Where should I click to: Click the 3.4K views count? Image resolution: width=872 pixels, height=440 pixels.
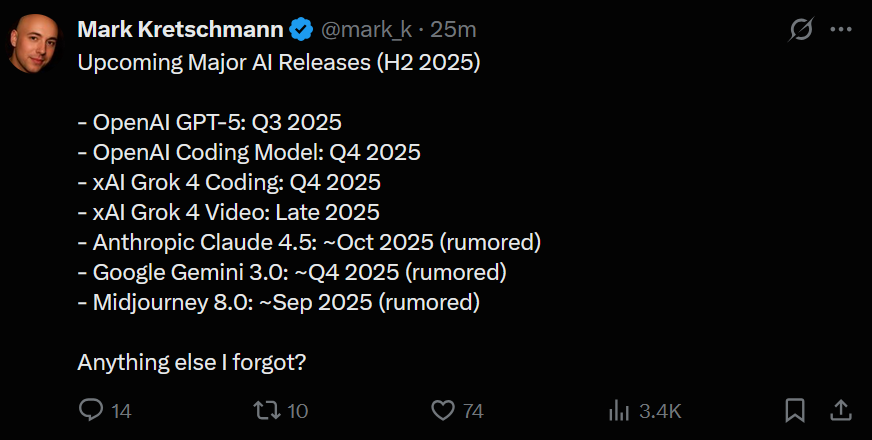(x=661, y=411)
